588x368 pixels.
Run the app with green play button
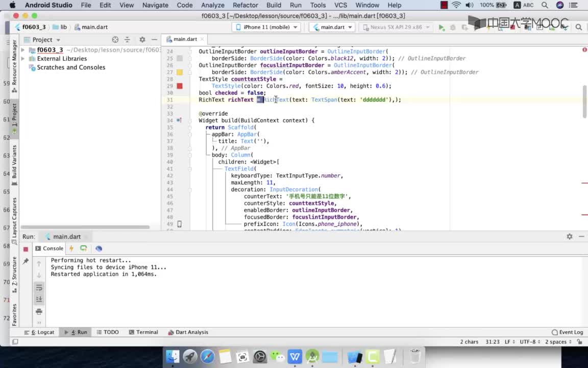[x=442, y=28]
